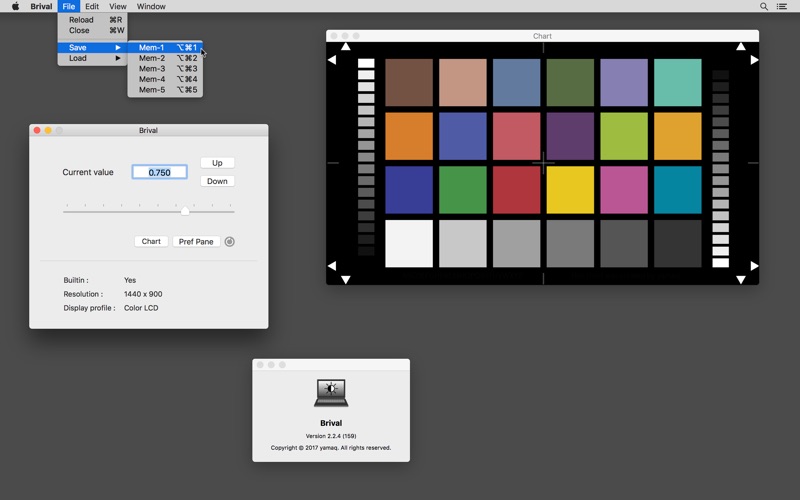Click the lime green swatch in second row
This screenshot has width=800, height=500.
pos(624,136)
